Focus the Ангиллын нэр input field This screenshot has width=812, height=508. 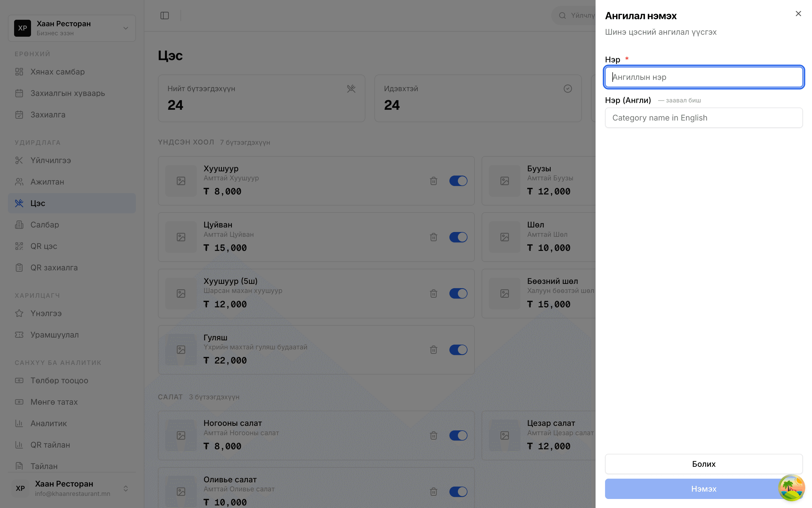pos(704,77)
